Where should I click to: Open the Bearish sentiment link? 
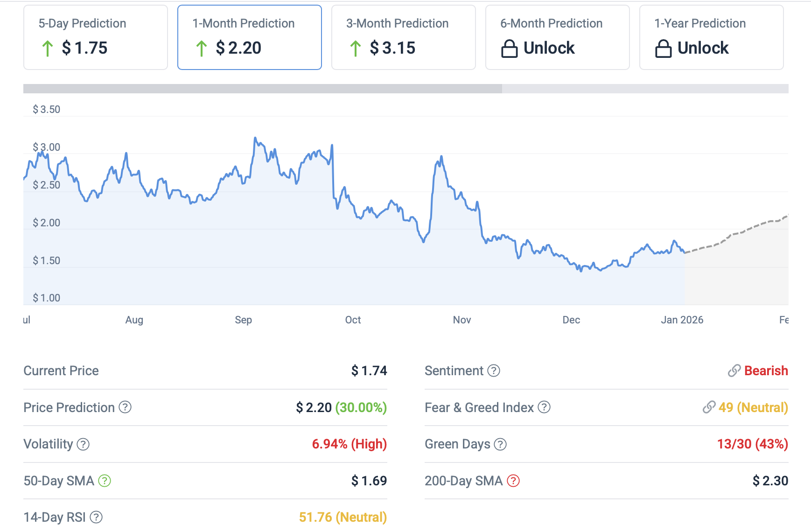pyautogui.click(x=765, y=371)
